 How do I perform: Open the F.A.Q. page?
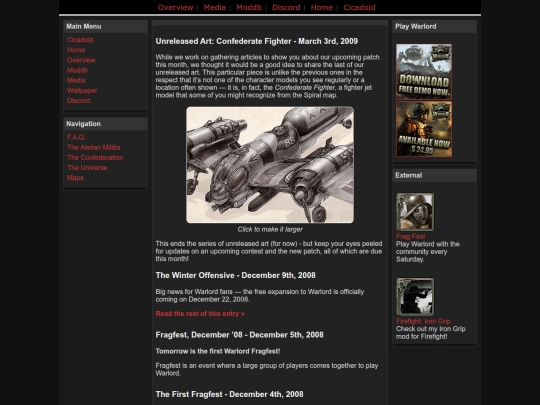[76, 137]
